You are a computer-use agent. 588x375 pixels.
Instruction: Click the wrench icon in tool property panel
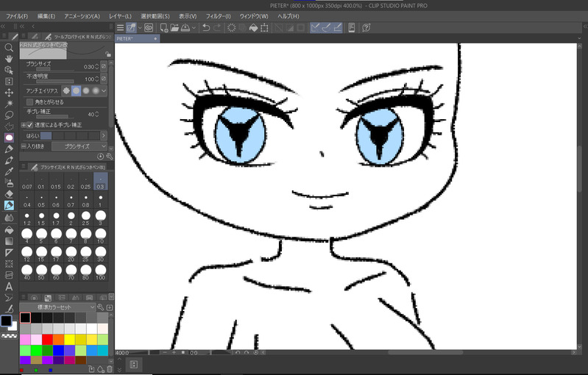pos(110,156)
